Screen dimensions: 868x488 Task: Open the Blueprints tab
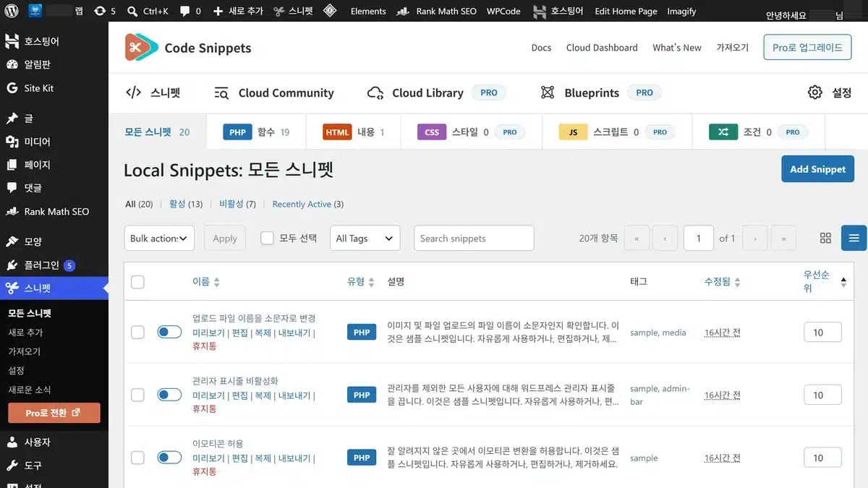pos(601,93)
